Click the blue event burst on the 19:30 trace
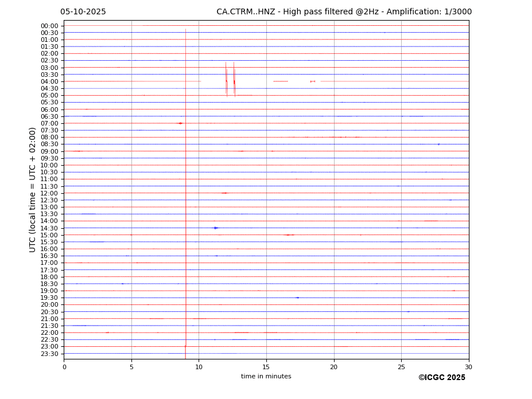This screenshot has height=399, width=532. [297, 298]
